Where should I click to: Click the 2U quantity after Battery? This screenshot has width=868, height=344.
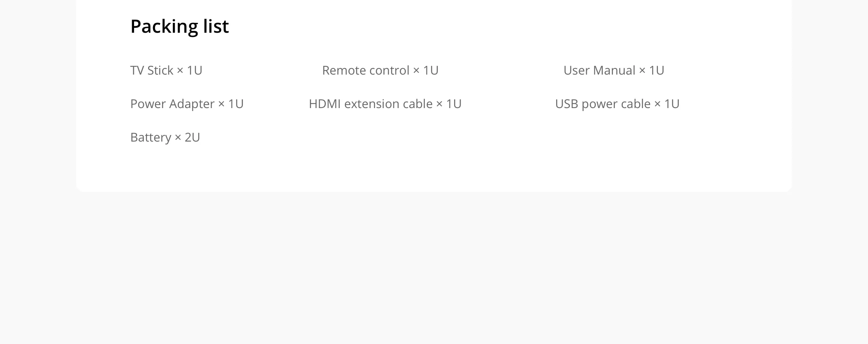pyautogui.click(x=192, y=137)
